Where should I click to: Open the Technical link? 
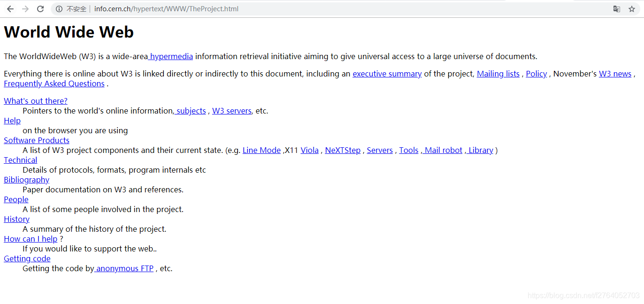(20, 160)
